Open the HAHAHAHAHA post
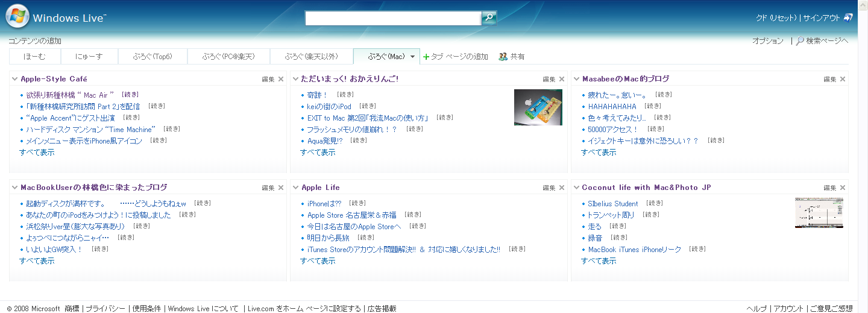Image resolution: width=868 pixels, height=313 pixels. pos(612,107)
